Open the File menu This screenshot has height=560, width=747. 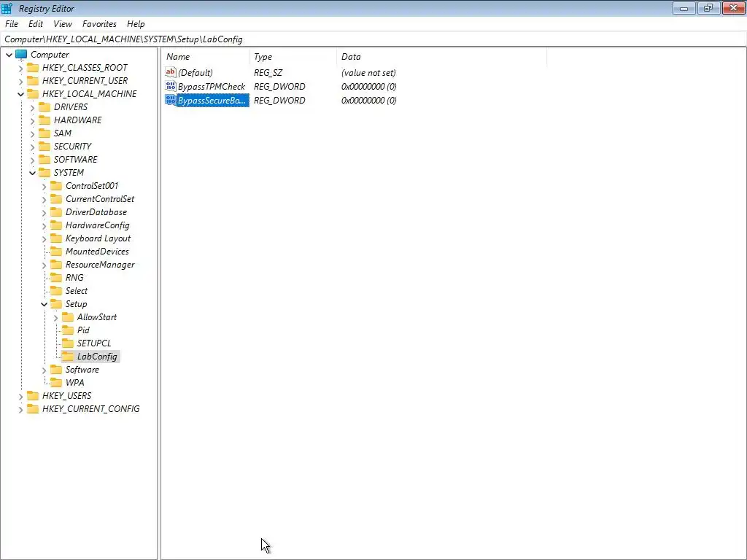12,24
